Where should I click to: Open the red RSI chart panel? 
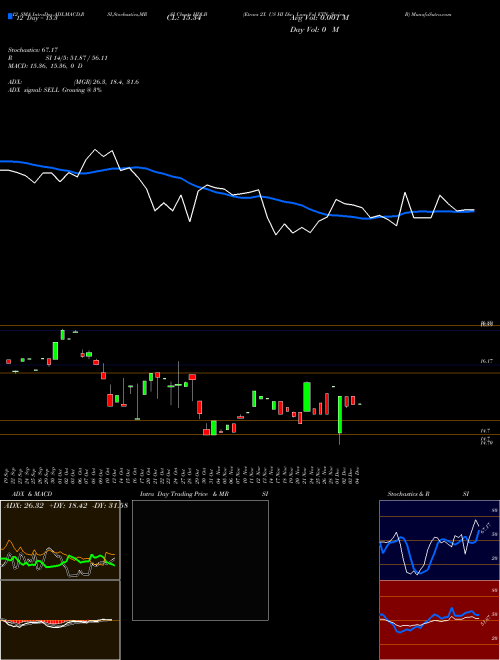(x=439, y=620)
